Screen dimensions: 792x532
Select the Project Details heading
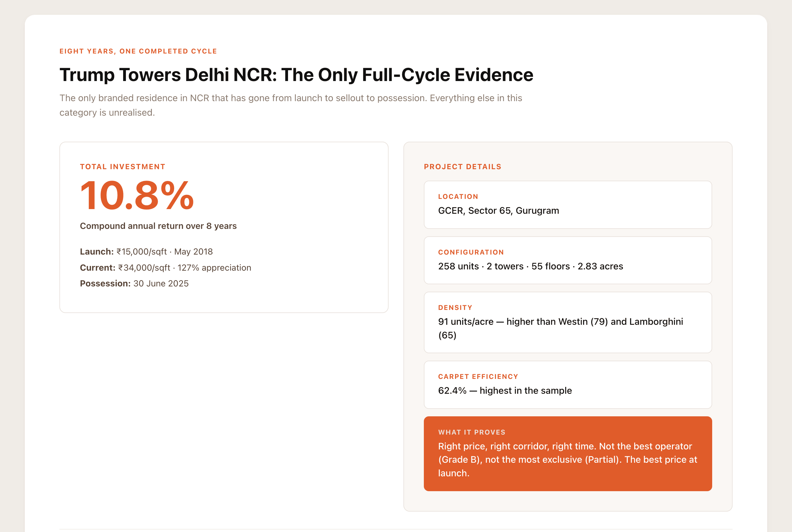click(x=463, y=167)
